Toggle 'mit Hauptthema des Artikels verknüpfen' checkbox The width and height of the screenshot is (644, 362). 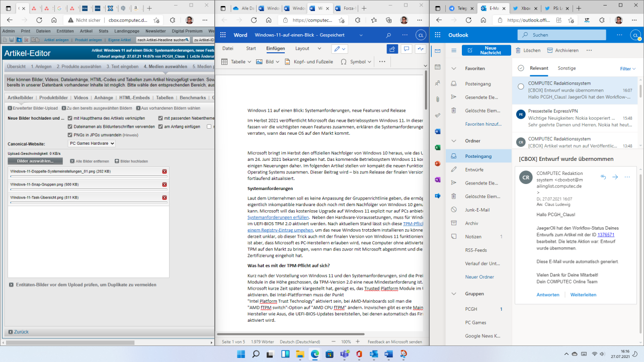(x=70, y=118)
